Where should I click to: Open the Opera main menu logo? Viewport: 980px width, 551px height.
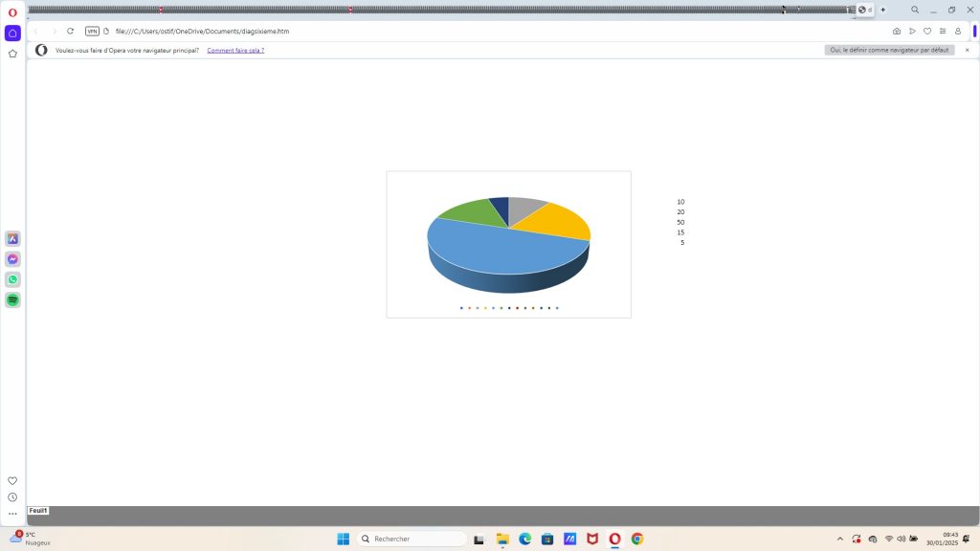[12, 12]
